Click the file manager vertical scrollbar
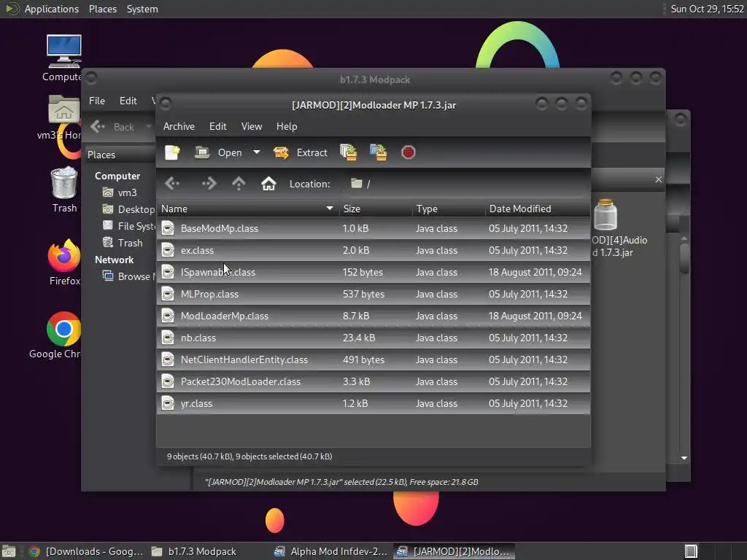The height and width of the screenshot is (560, 747). [x=684, y=259]
